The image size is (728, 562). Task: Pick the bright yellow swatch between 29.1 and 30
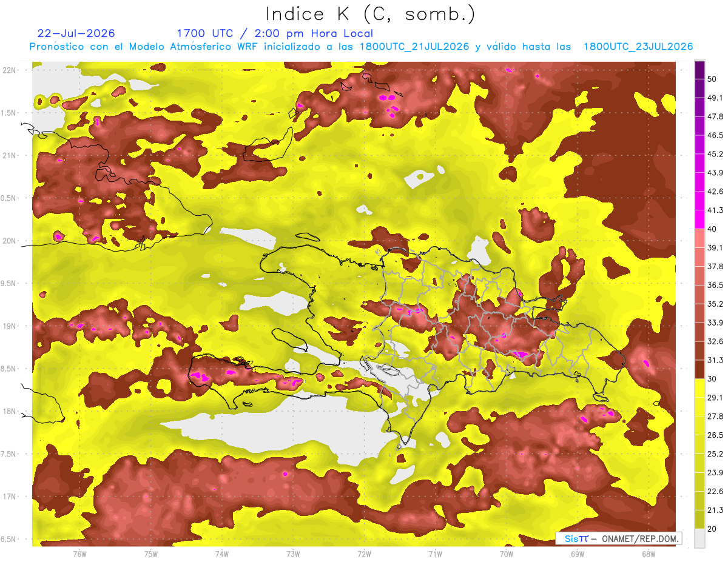(699, 388)
